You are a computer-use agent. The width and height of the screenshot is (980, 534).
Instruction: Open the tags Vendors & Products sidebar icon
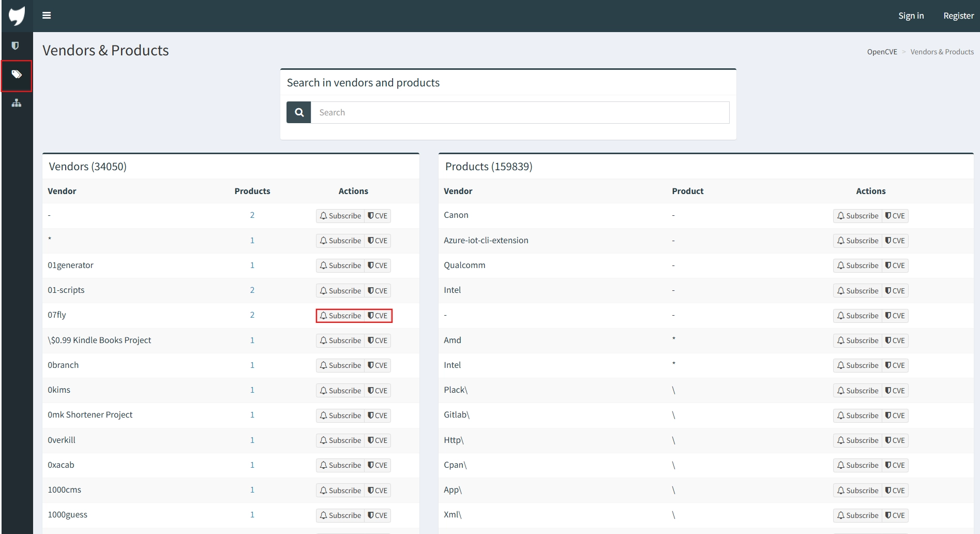[17, 75]
